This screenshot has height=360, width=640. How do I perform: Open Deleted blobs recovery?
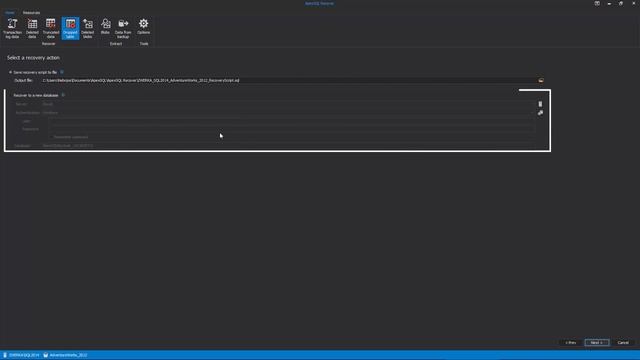88,28
